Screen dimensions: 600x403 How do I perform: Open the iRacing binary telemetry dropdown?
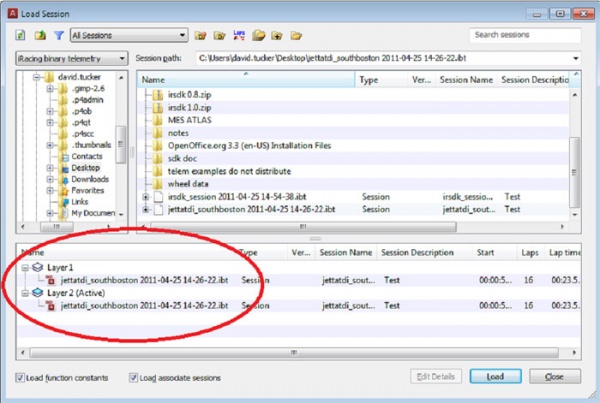[x=71, y=59]
